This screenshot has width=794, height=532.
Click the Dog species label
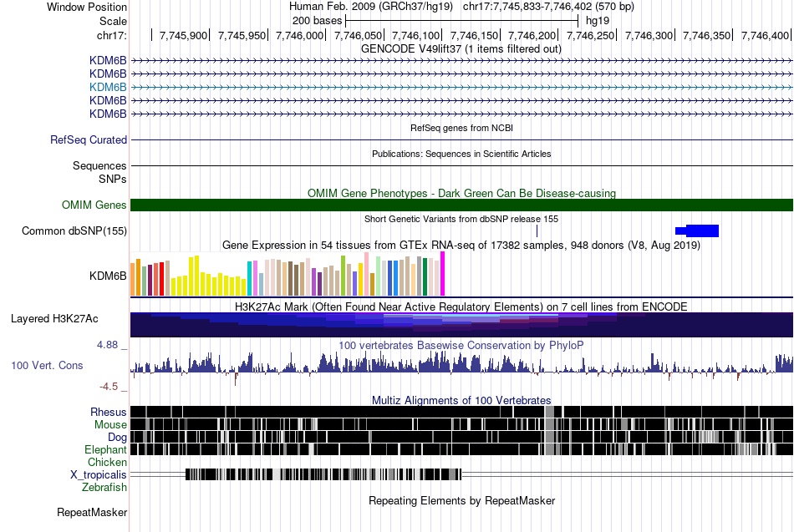point(118,438)
